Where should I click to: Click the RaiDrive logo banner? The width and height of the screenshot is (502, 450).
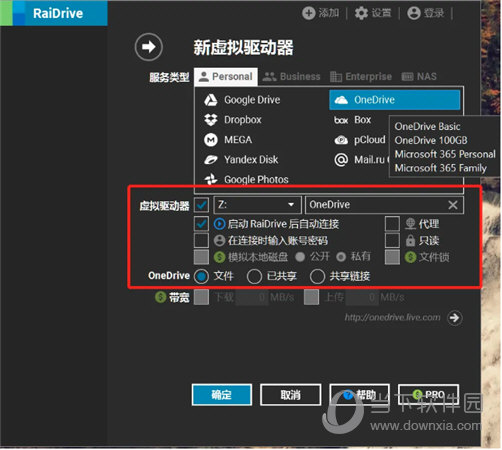point(54,13)
